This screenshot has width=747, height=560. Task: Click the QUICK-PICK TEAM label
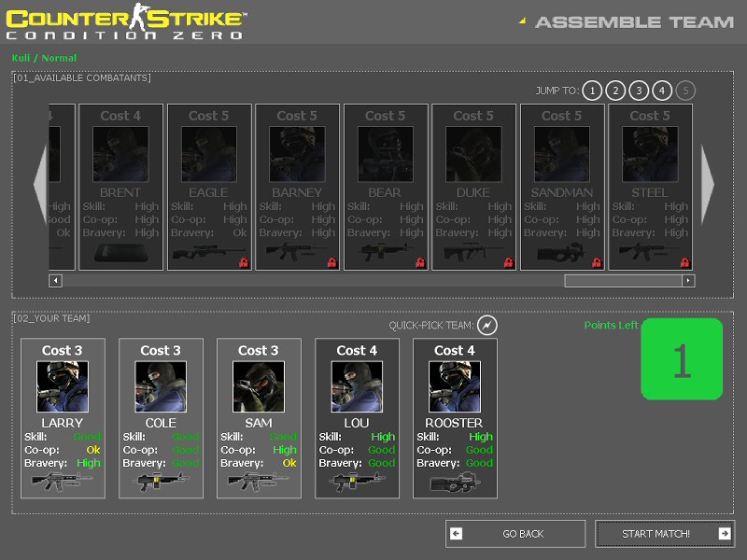click(431, 325)
